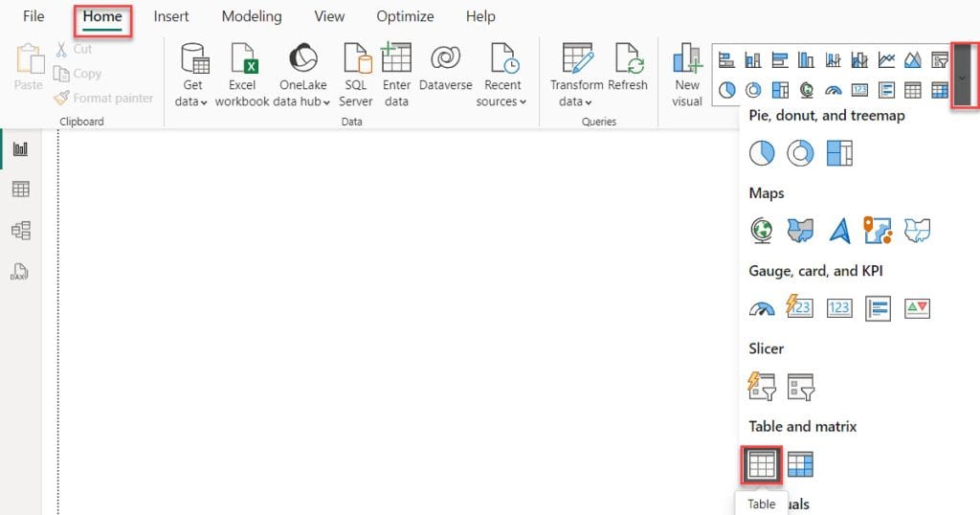Click the Format painter button

[103, 98]
